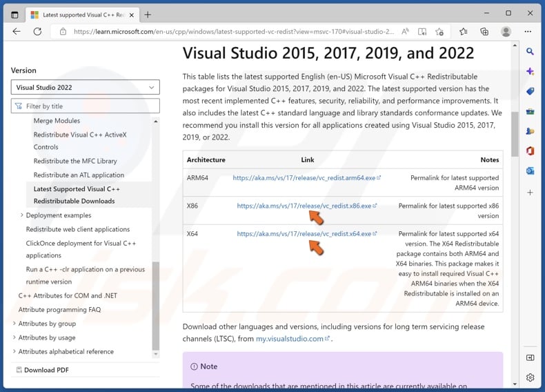Click the Architecture column header
Image resolution: width=545 pixels, height=392 pixels.
tap(206, 160)
